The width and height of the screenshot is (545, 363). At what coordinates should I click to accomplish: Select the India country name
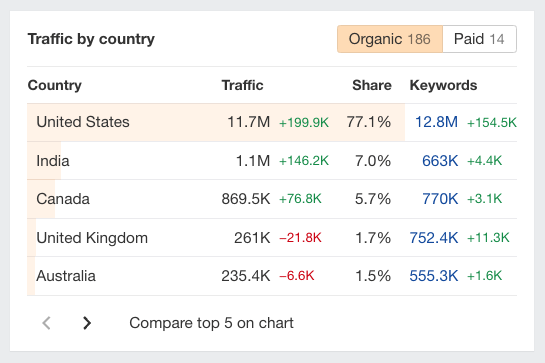(53, 161)
